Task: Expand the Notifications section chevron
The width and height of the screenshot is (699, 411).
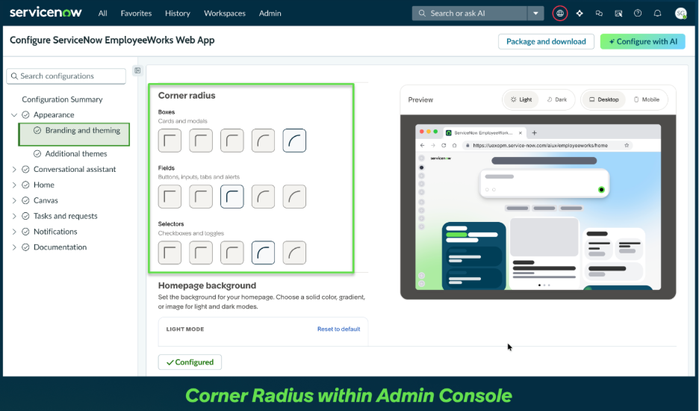Action: pyautogui.click(x=14, y=232)
